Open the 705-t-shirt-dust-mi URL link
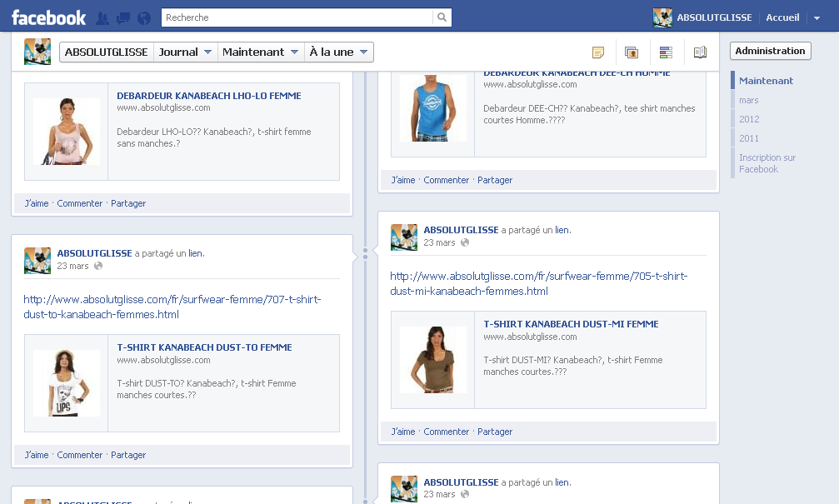Screen dimensions: 839x504 click(539, 283)
